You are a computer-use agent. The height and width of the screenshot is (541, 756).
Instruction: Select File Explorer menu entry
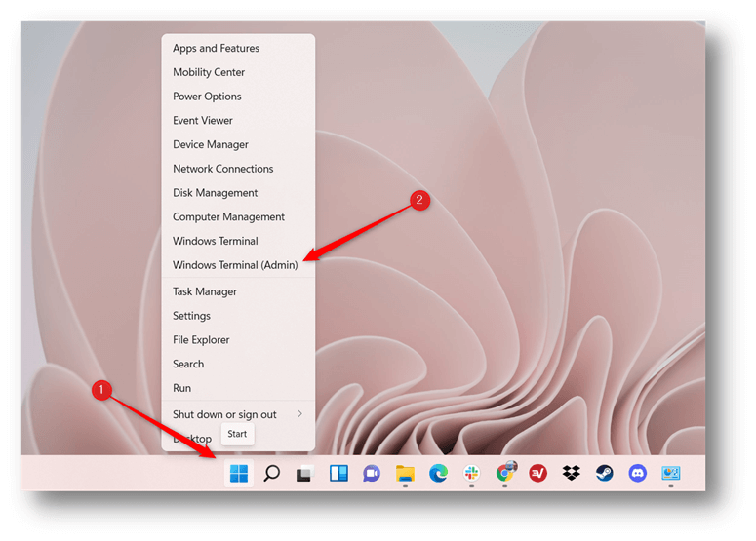click(238, 339)
